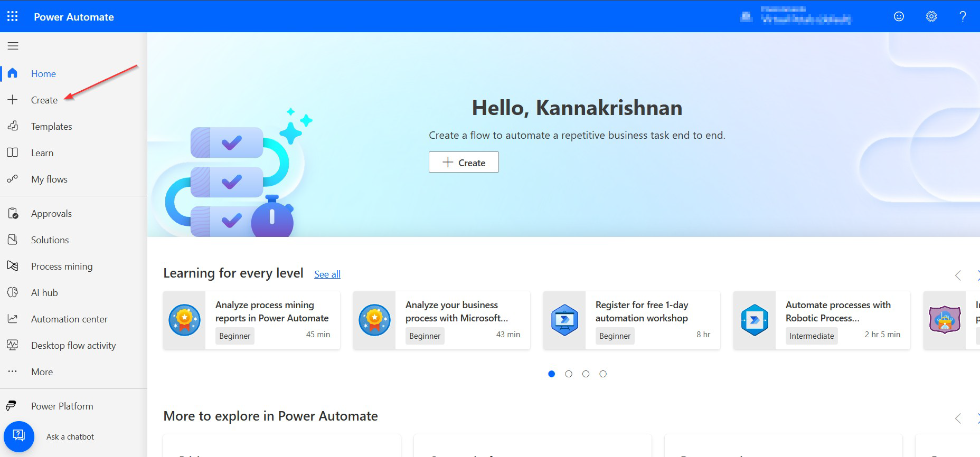Click the Create button under the greeting
The height and width of the screenshot is (457, 980).
(x=464, y=162)
